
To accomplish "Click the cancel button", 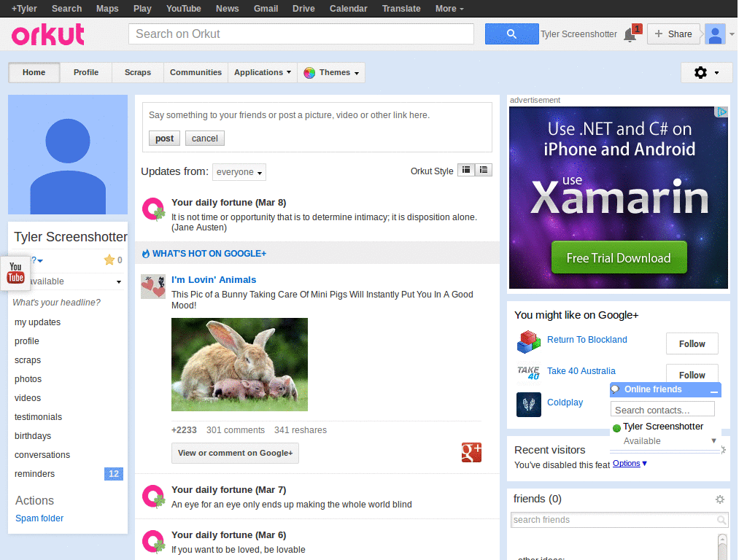I will click(x=205, y=138).
